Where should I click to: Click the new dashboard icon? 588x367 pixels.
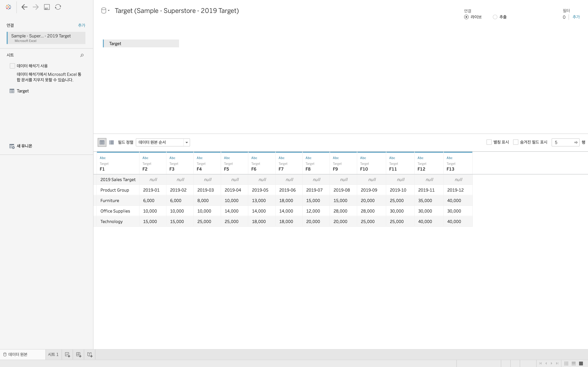78,355
